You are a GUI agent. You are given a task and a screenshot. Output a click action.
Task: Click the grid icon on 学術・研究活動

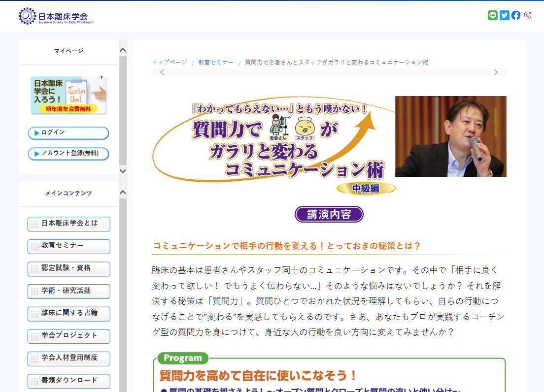pos(34,292)
